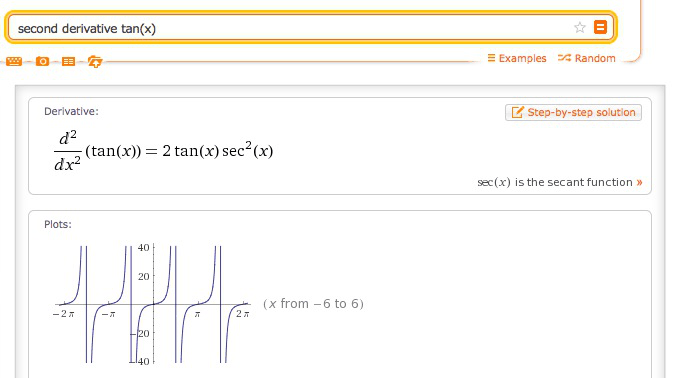This screenshot has height=378, width=677.
Task: Click the '(x from −6 to 6)' range label
Action: [x=313, y=304]
